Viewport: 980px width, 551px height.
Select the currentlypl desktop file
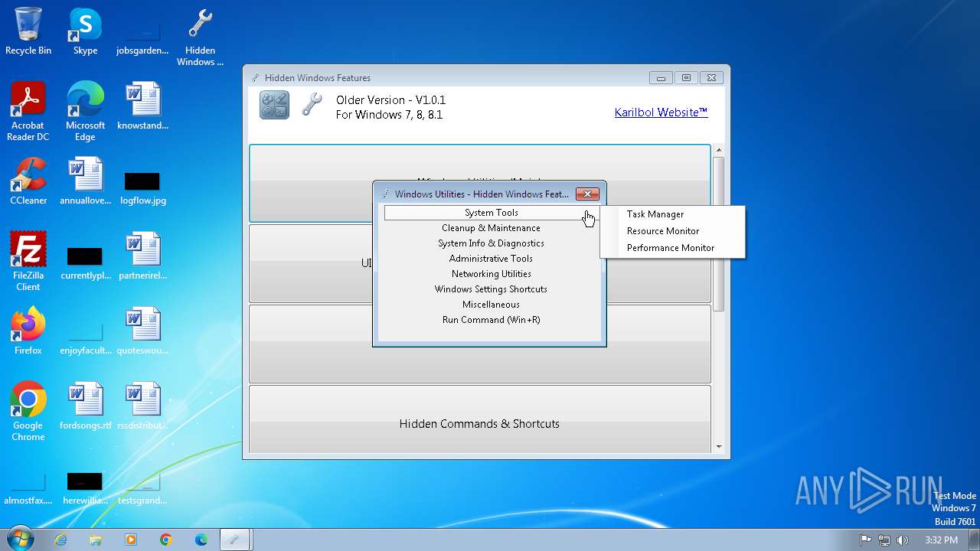pos(85,262)
